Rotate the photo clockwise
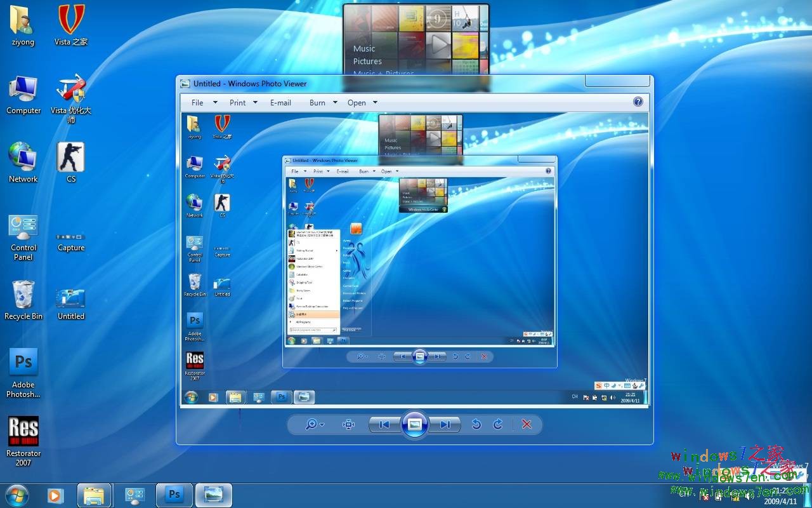Screen dimensions: 812x508 click(498, 424)
